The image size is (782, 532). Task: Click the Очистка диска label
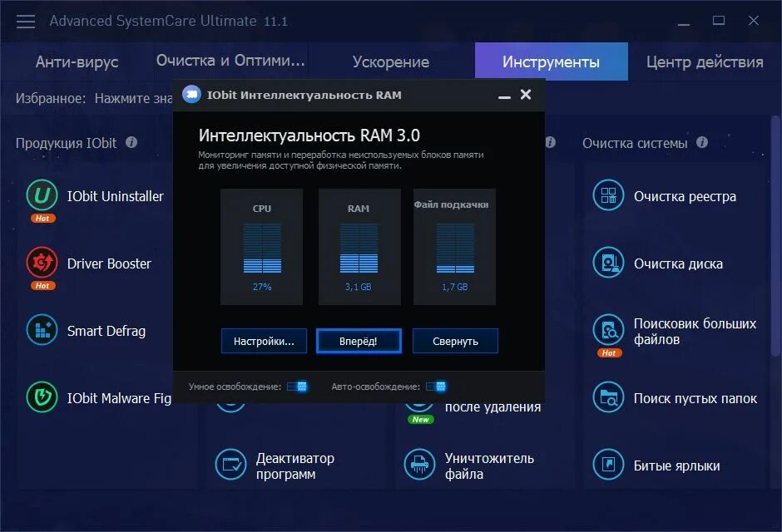[678, 264]
